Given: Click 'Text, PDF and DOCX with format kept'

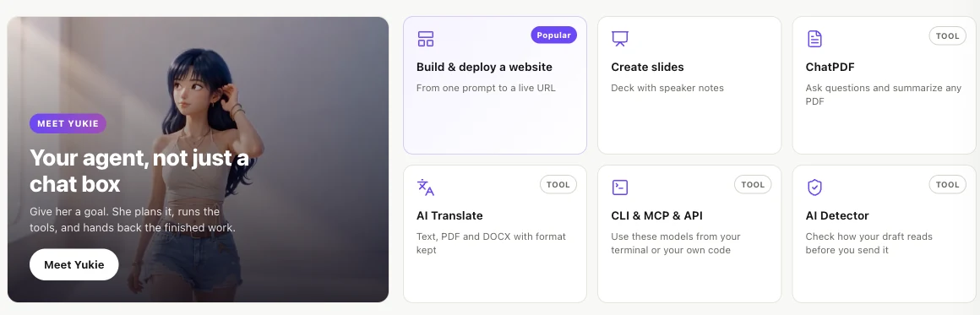Looking at the screenshot, I should (x=491, y=243).
